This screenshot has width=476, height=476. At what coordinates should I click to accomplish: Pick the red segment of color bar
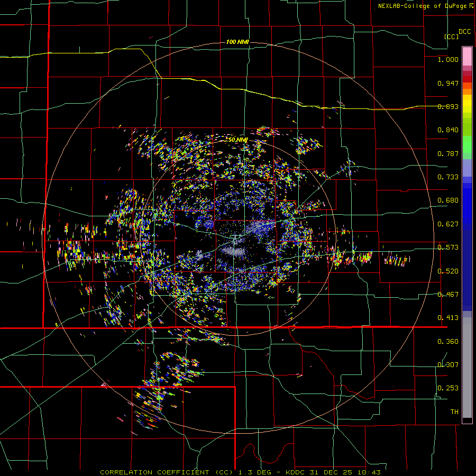tap(467, 79)
